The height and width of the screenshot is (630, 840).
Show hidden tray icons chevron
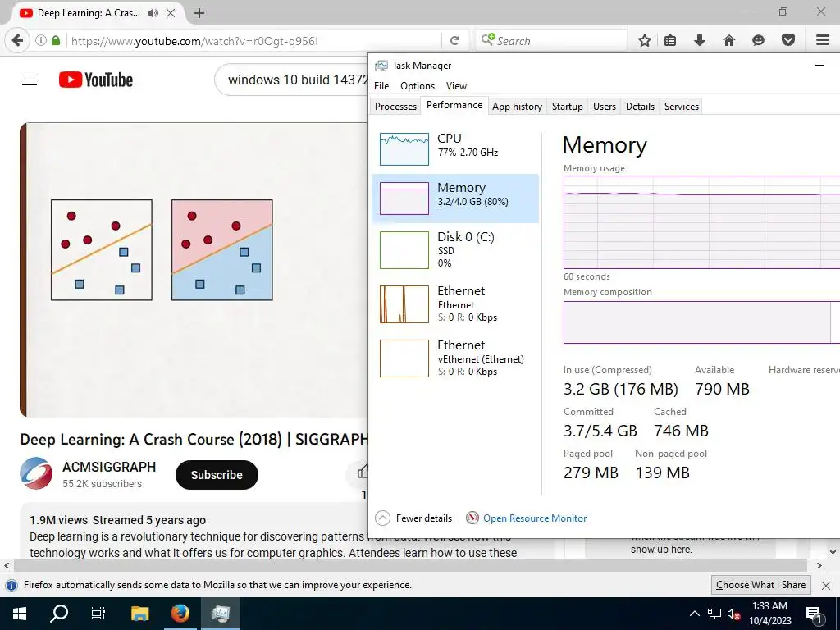pos(694,614)
